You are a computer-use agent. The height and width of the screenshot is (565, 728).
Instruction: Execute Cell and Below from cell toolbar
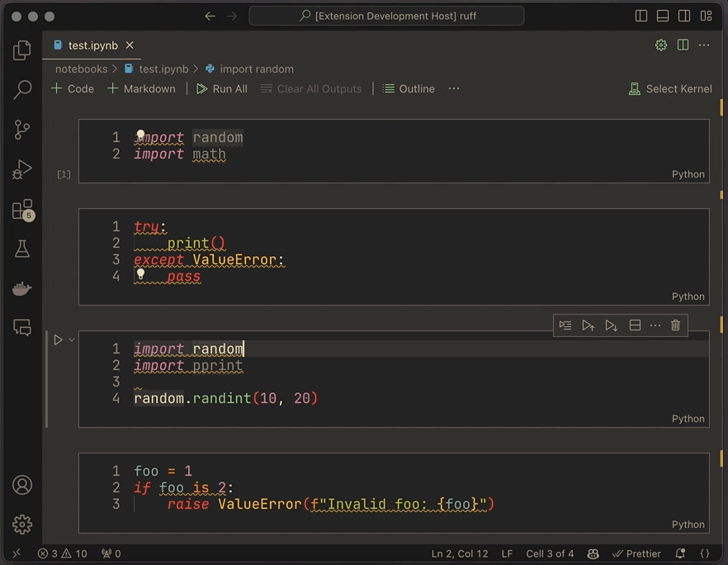(x=611, y=325)
